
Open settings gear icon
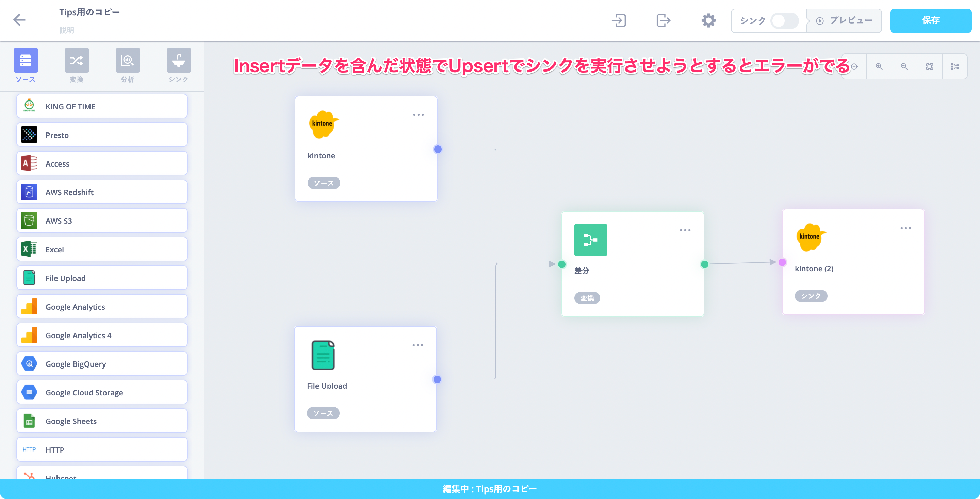point(708,20)
